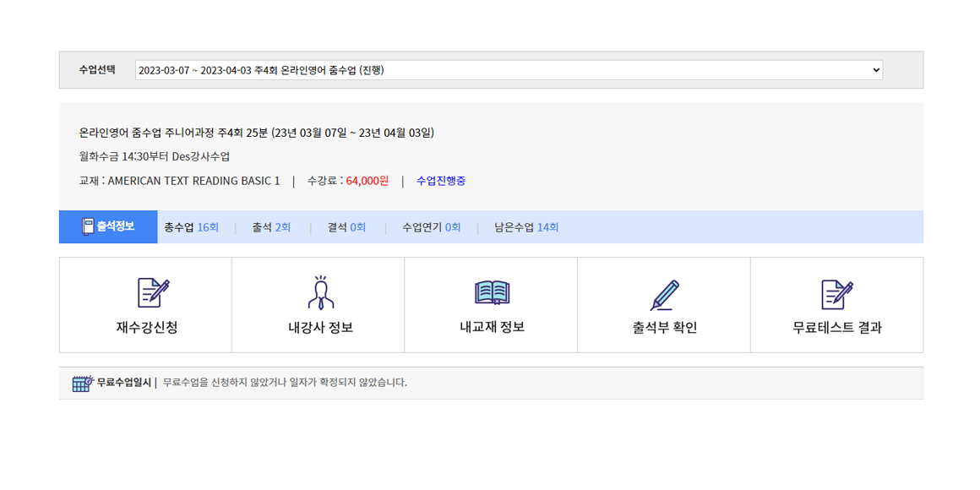
Task: Click the 재수강신청 document-pencil icon
Action: click(153, 292)
